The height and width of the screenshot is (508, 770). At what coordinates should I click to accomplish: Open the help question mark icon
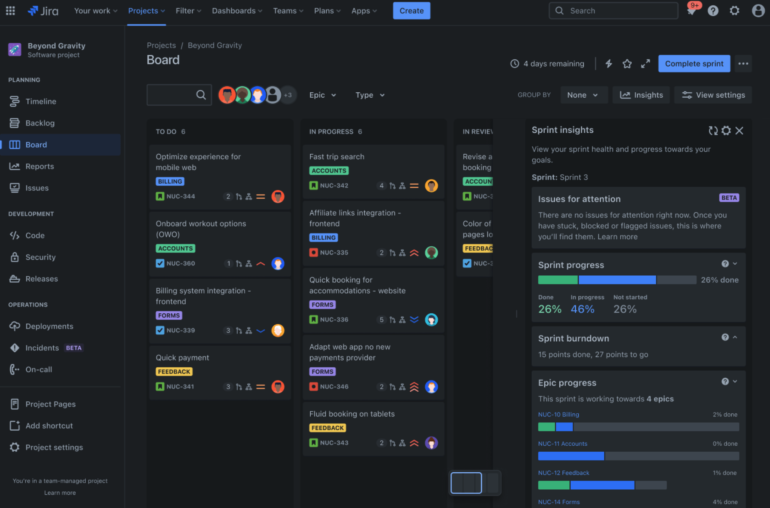pos(713,10)
